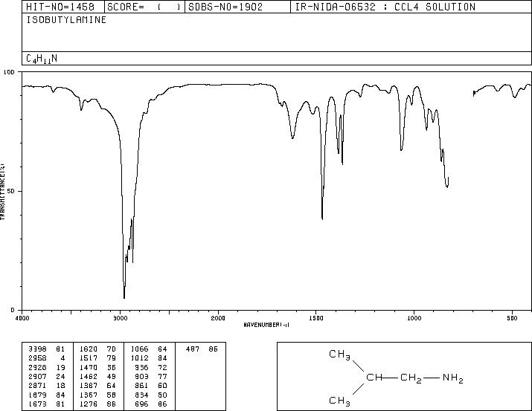
Task: Click the 500 wavenumber axis label
Action: click(x=512, y=318)
